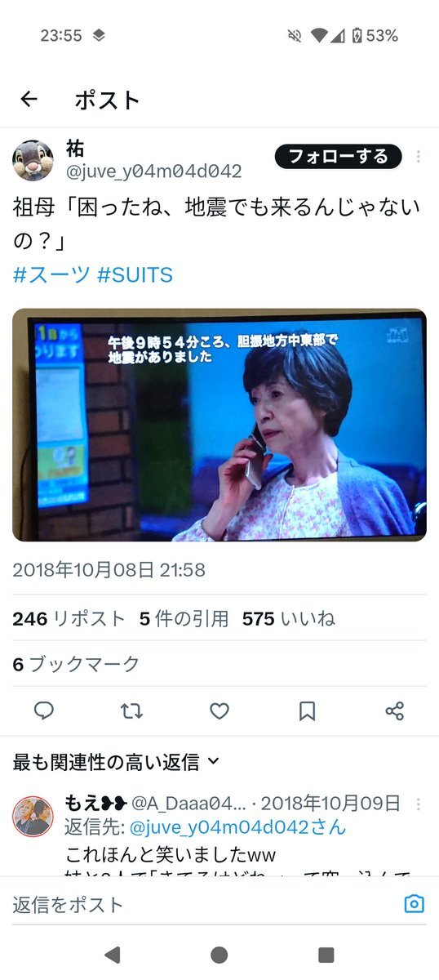The height and width of the screenshot is (980, 439).
Task: Open the reply speech bubble icon
Action: (44, 711)
